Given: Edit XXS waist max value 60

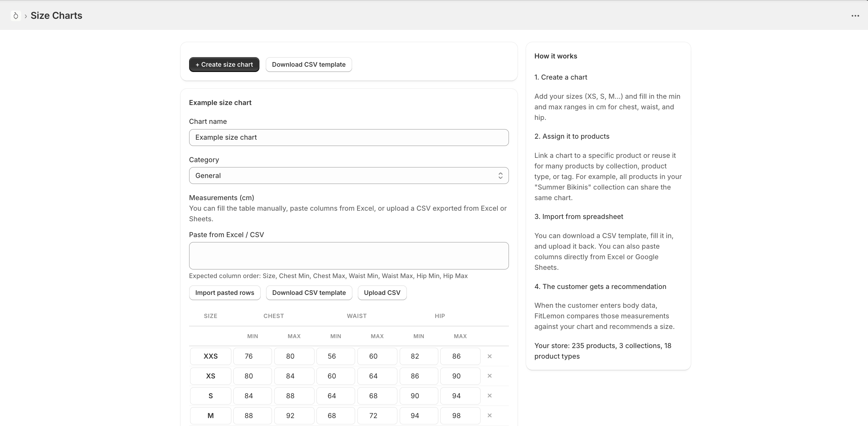Looking at the screenshot, I should 377,356.
